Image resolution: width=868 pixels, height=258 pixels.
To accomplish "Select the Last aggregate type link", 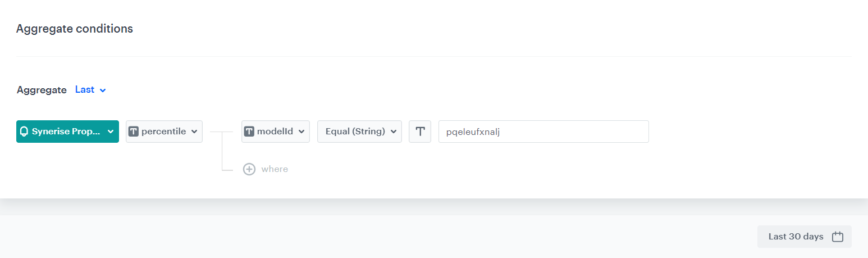I will (85, 90).
